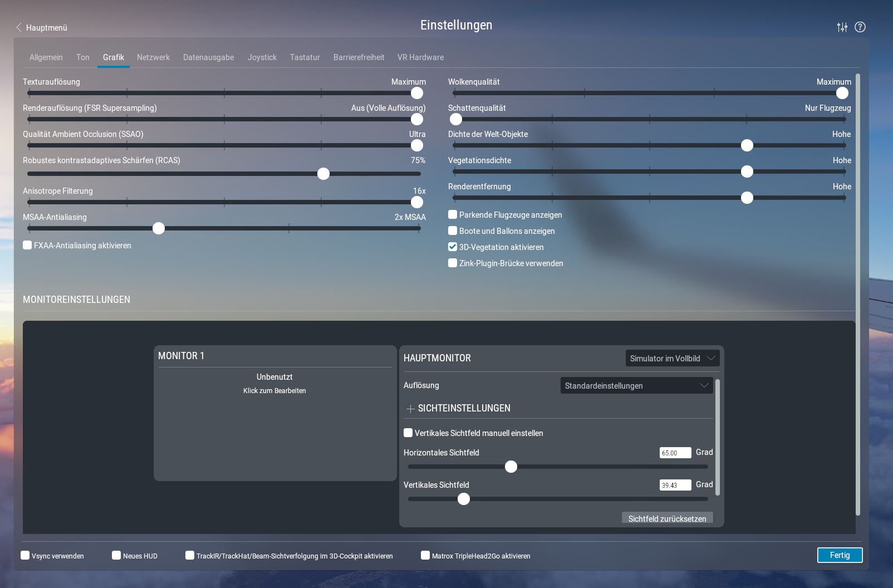The height and width of the screenshot is (588, 893).
Task: Click the RCAS sharpening slider handle
Action: [323, 174]
